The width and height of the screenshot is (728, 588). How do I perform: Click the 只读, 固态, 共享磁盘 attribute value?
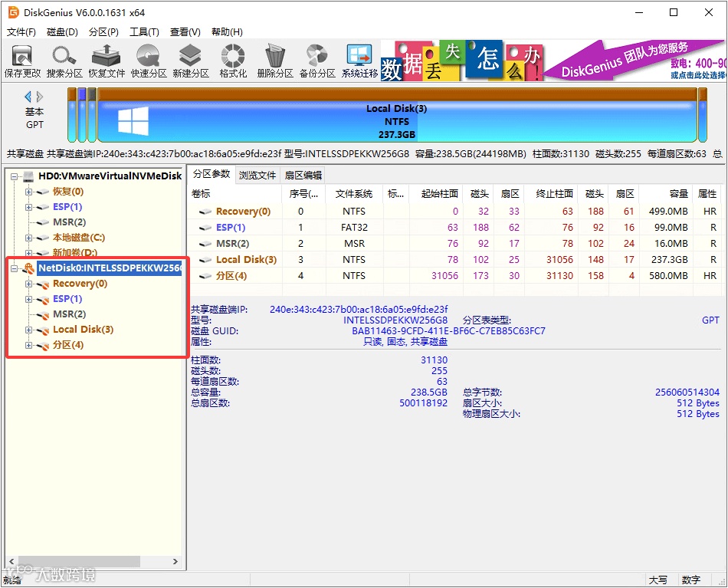pyautogui.click(x=405, y=343)
